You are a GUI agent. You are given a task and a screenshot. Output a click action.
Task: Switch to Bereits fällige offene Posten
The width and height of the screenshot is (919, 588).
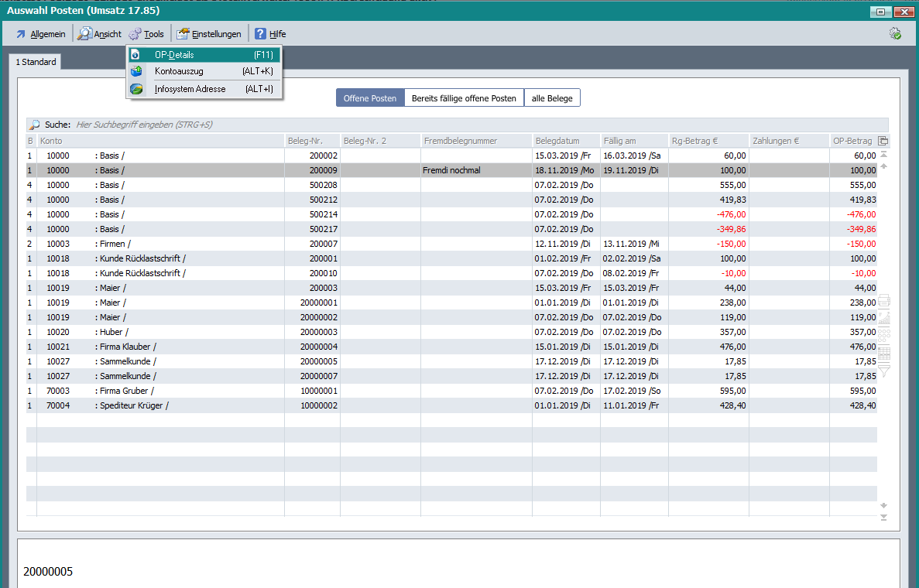[x=464, y=98]
